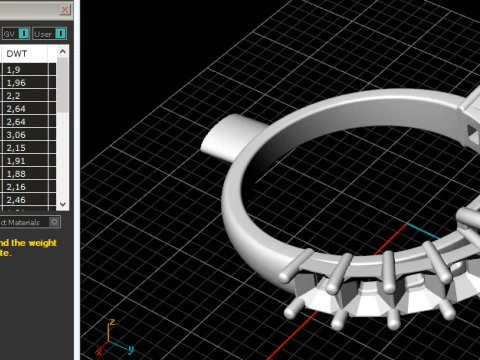Screen dimensions: 480x360
Task: Close the weight panel with the X button
Action: coord(65,9)
